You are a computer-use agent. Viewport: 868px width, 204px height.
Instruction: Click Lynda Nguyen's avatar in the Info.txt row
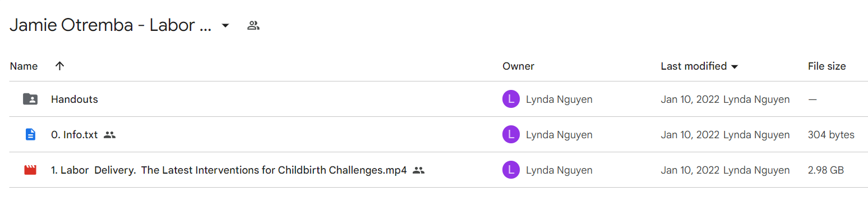(511, 135)
